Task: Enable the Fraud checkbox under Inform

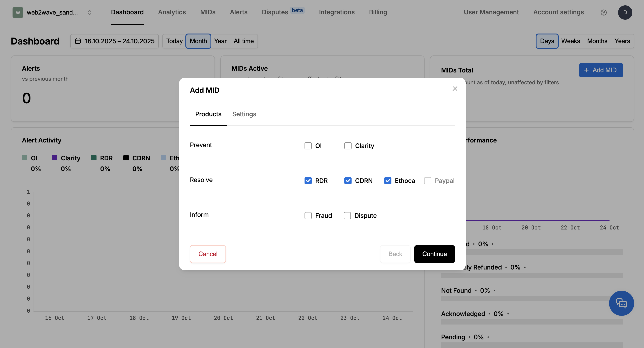Action: [308, 215]
